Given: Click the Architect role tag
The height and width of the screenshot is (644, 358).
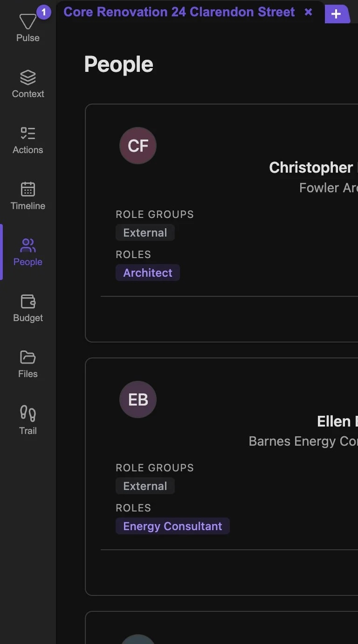Looking at the screenshot, I should coord(148,273).
